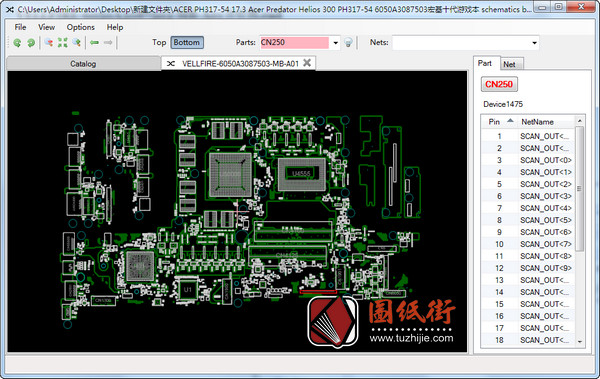The image size is (600, 379).
Task: Select pin 3 SCAN_OUT<0> row
Action: (x=528, y=160)
